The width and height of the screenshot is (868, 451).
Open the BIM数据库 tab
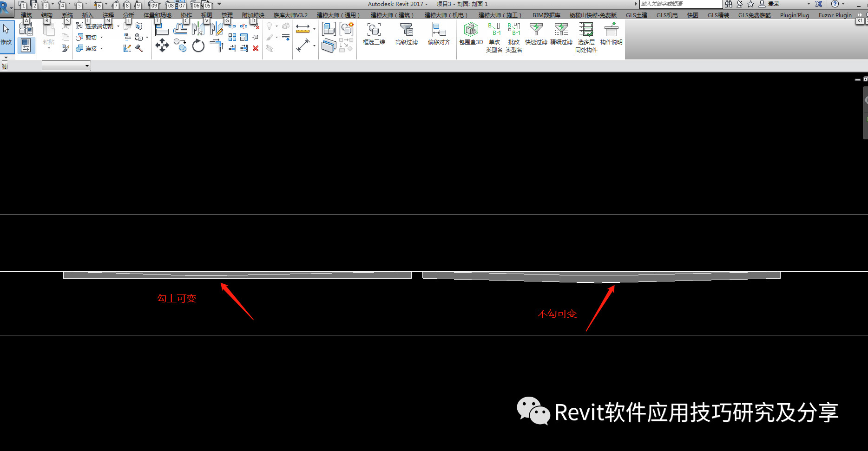[x=546, y=15]
